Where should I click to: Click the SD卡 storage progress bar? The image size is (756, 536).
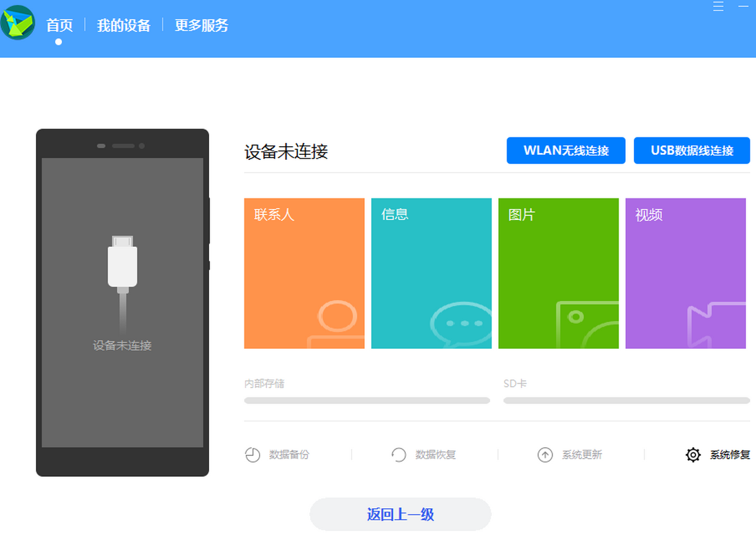[x=626, y=401]
